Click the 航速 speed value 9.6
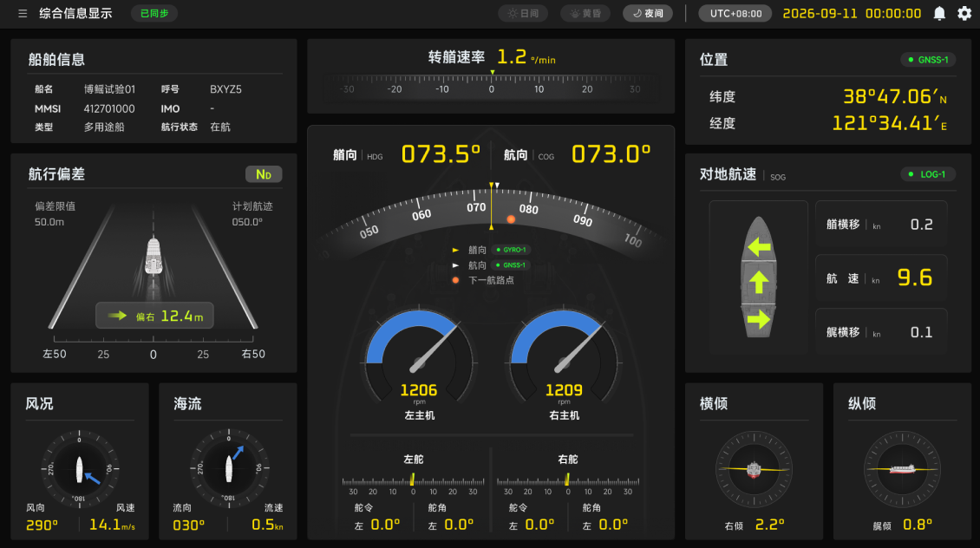Viewport: 980px width, 548px height. coord(914,277)
